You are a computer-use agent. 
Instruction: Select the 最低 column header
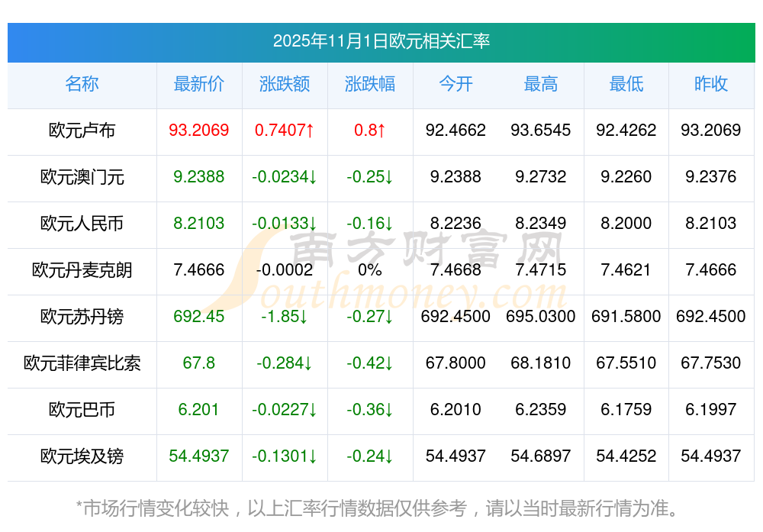626,84
